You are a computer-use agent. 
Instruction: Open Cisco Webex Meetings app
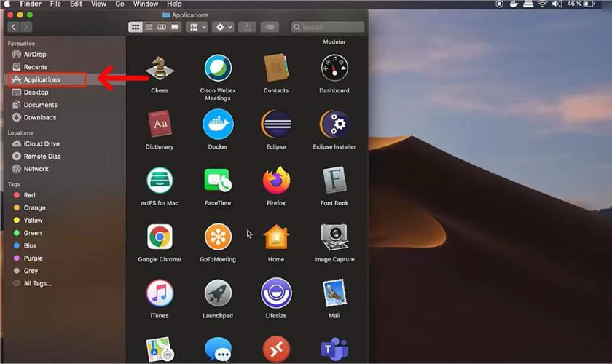click(218, 68)
